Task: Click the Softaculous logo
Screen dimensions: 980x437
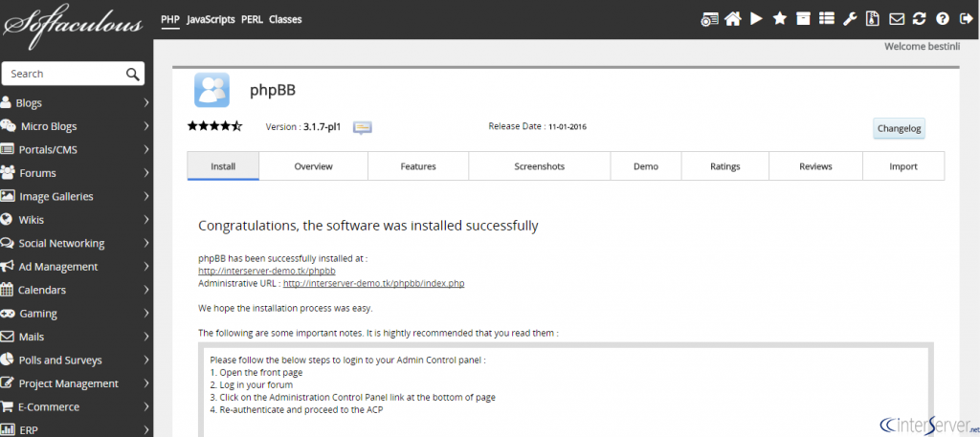Action: point(74,25)
